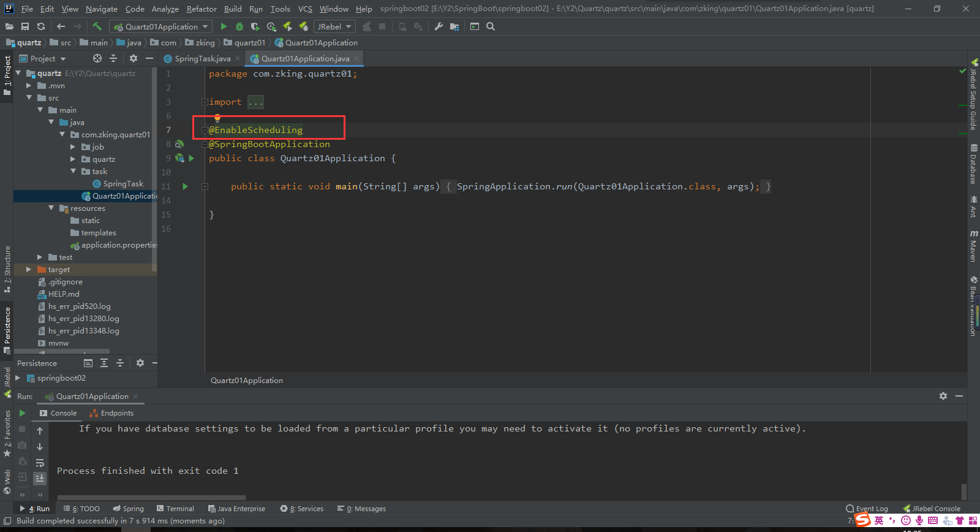Viewport: 980px width, 532px height.
Task: Switch to the Endpoints tab
Action: pos(111,413)
